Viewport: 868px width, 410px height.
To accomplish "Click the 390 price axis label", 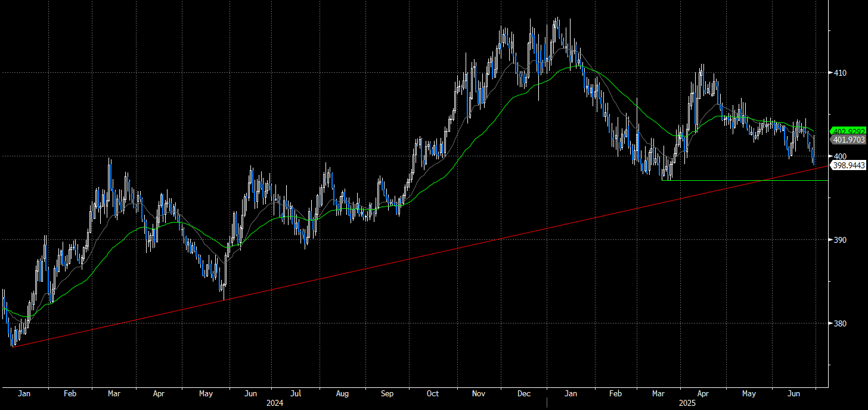I will tap(841, 240).
